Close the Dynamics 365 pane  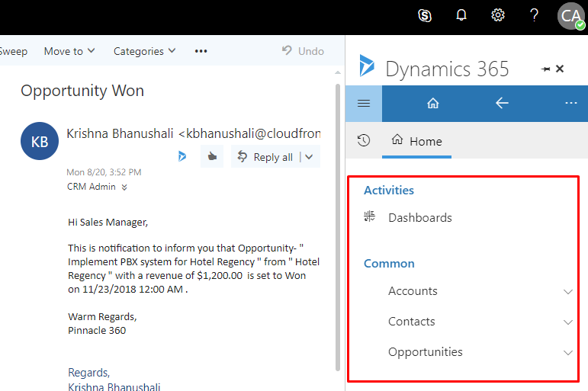tap(560, 69)
